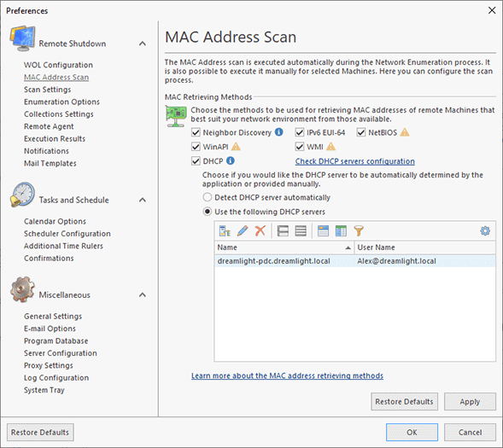This screenshot has width=503, height=448.
Task: Open Learn more about MAC address retrieving methods
Action: pyautogui.click(x=287, y=375)
